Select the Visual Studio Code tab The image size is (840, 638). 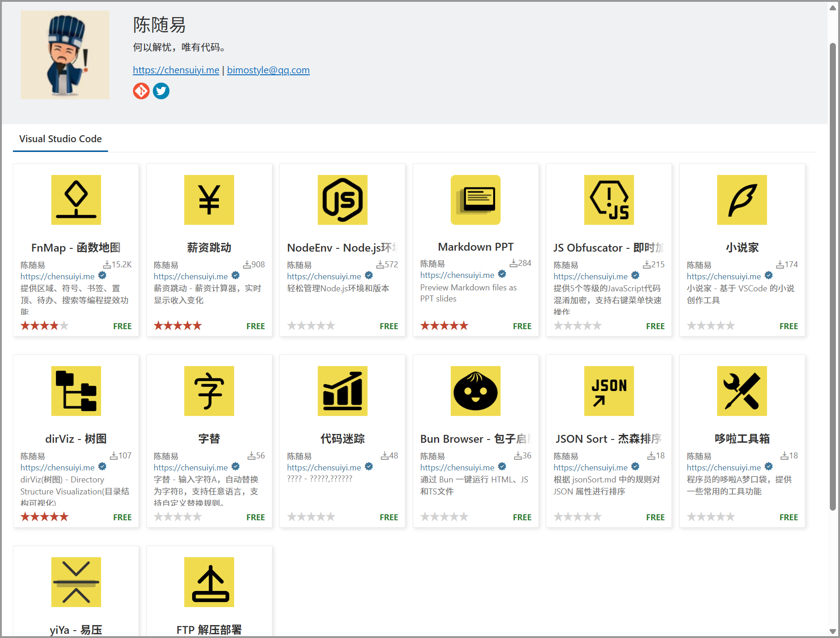coord(60,139)
